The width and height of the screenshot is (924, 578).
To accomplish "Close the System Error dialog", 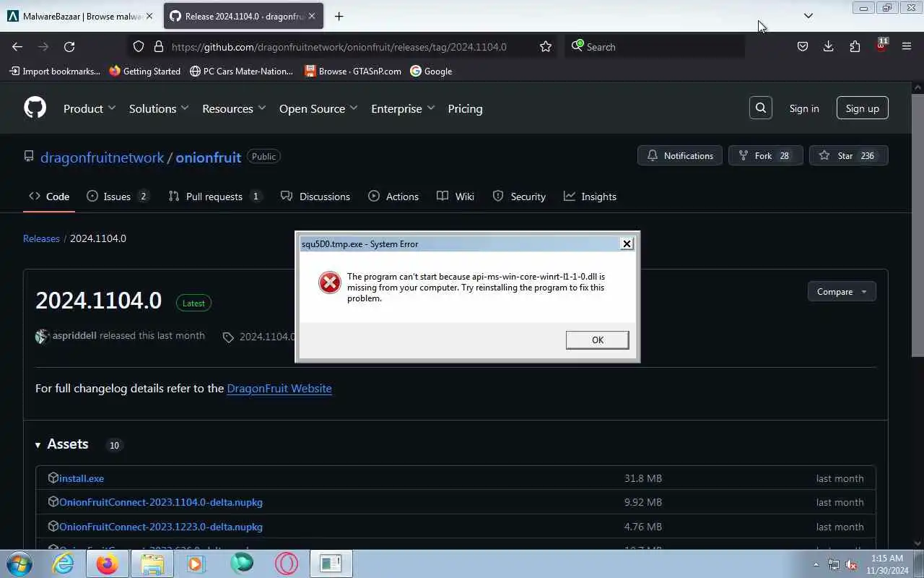I will 627,243.
